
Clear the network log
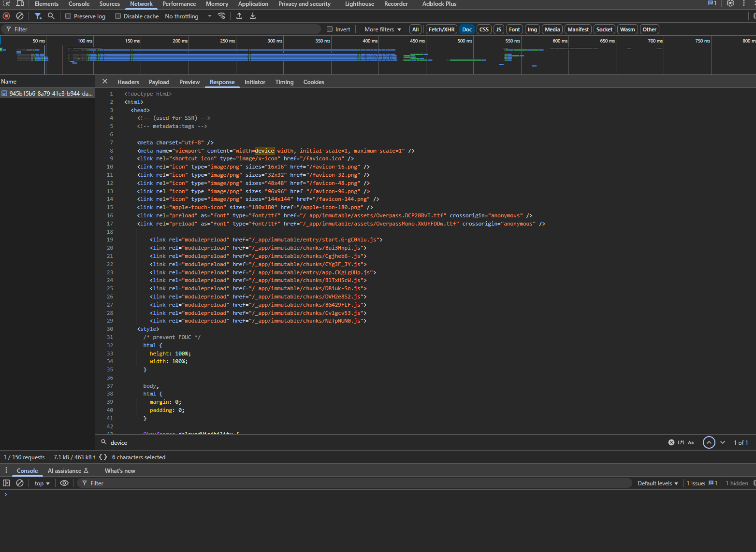[20, 16]
